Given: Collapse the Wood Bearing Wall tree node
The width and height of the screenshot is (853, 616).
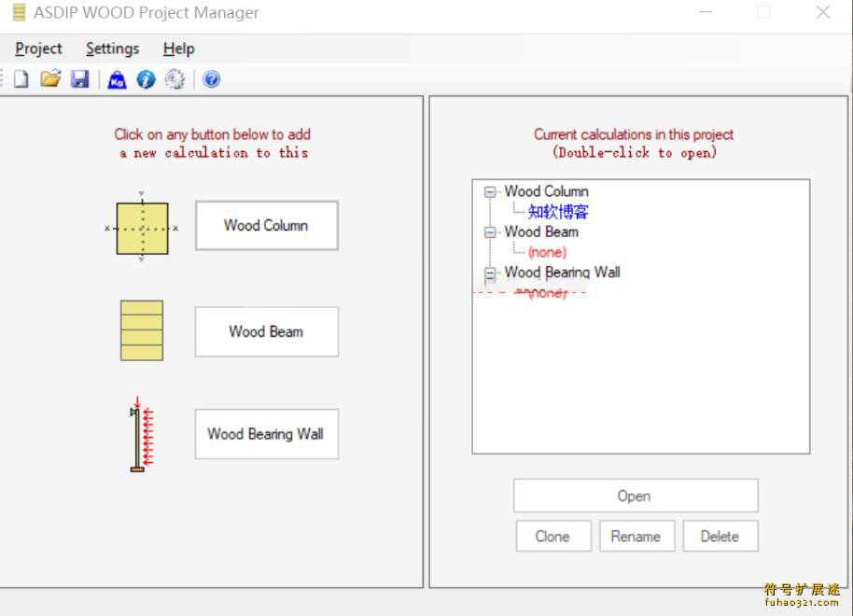Looking at the screenshot, I should click(x=490, y=273).
